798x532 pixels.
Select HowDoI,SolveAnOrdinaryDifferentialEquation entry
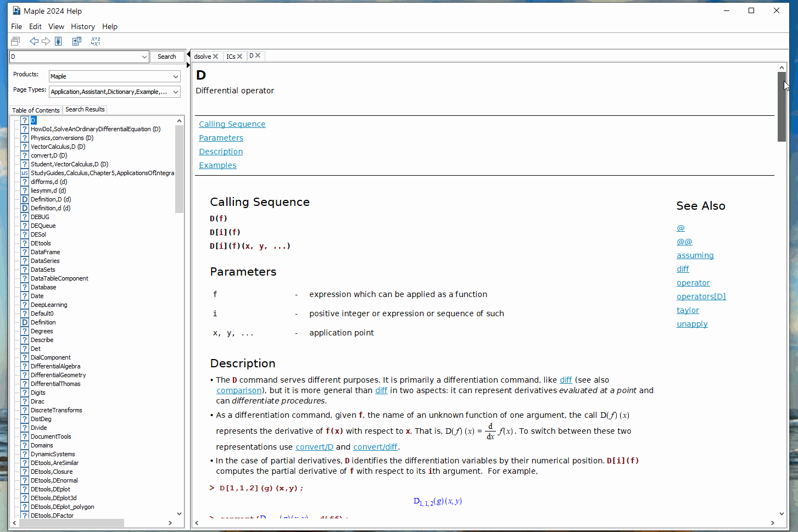coord(96,129)
